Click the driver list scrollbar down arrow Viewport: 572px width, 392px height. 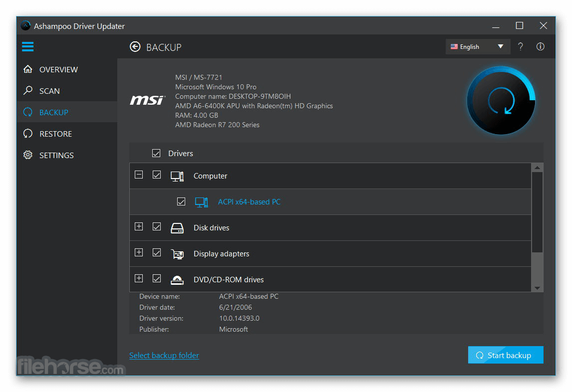pos(538,288)
